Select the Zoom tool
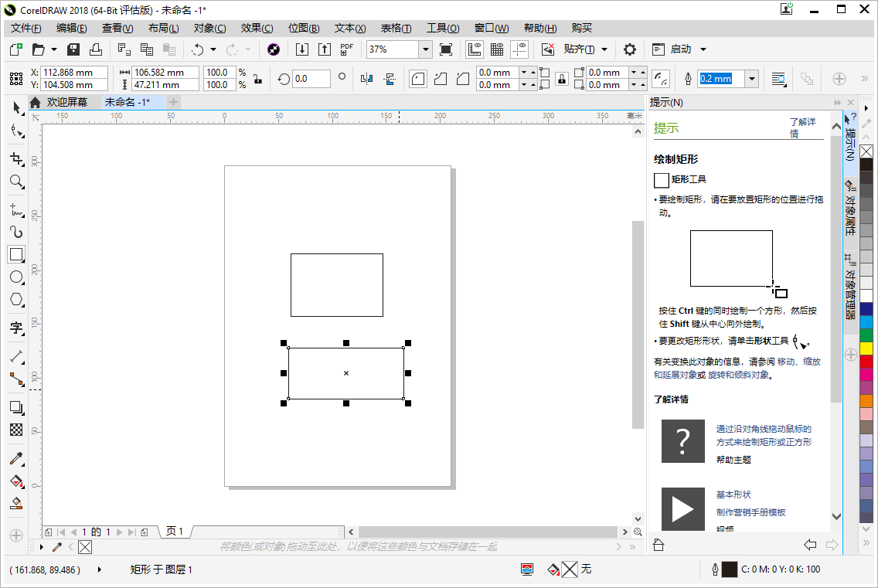 pos(16,182)
